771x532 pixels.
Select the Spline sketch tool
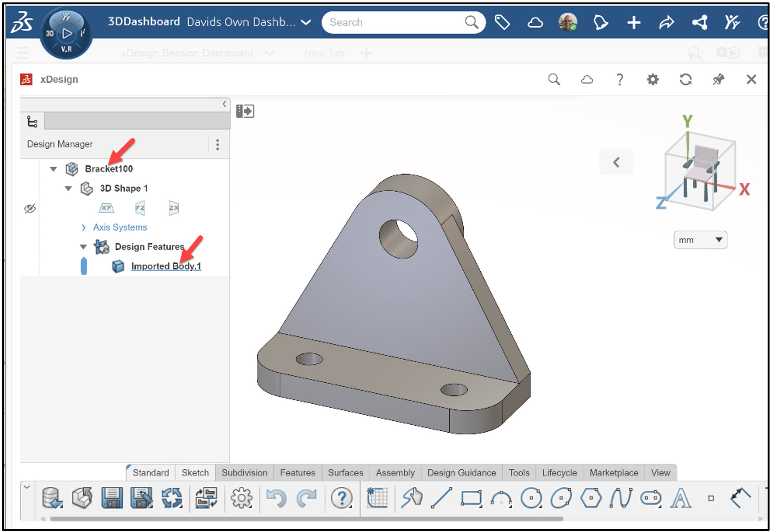(621, 498)
